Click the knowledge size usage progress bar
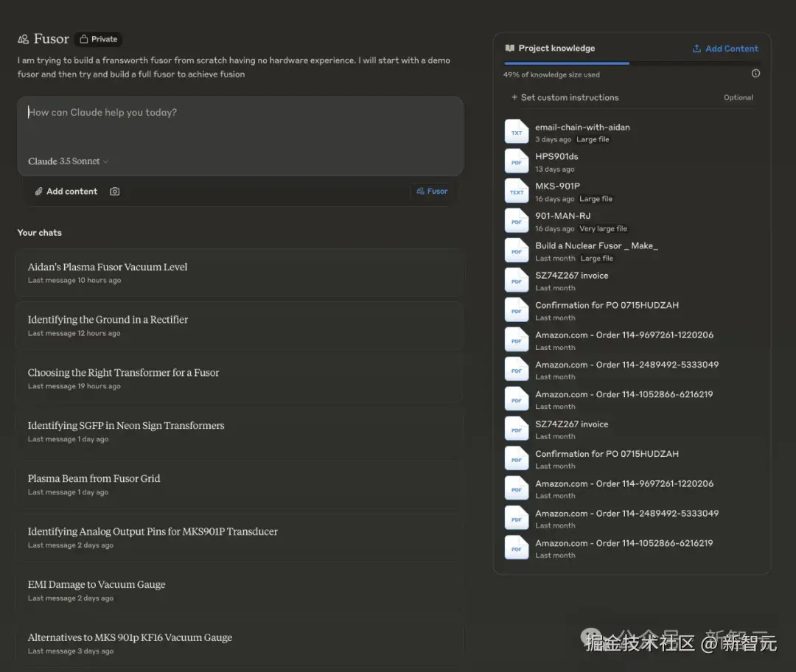 coord(632,63)
